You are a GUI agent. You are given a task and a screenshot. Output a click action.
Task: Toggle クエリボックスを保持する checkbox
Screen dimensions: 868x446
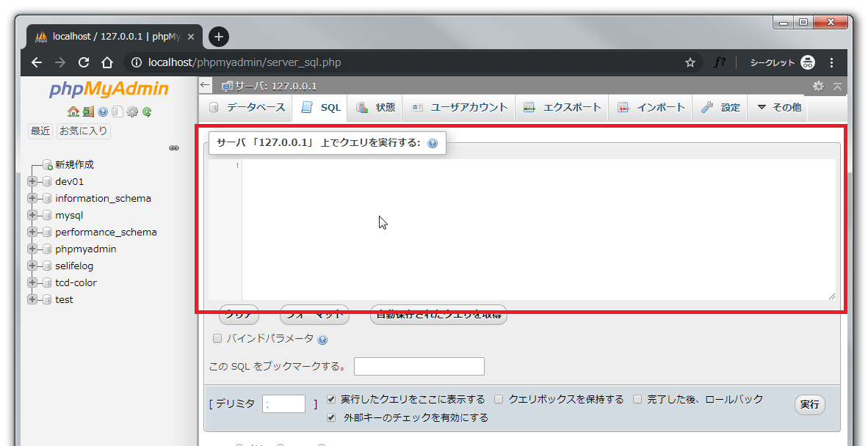[499, 400]
